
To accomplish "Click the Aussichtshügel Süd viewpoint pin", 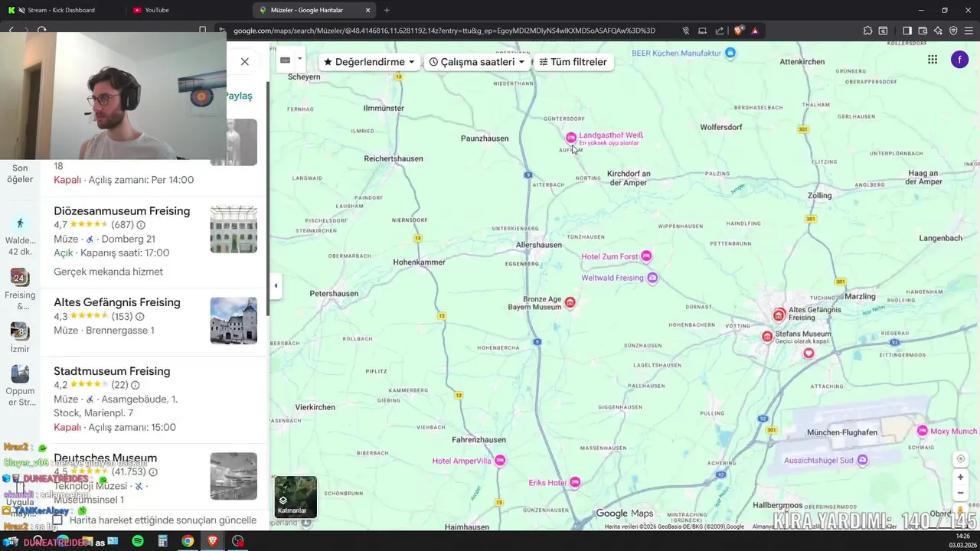I will tap(863, 460).
